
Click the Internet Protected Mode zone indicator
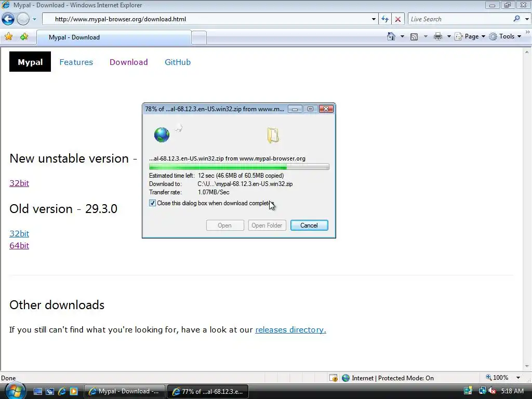pyautogui.click(x=388, y=378)
